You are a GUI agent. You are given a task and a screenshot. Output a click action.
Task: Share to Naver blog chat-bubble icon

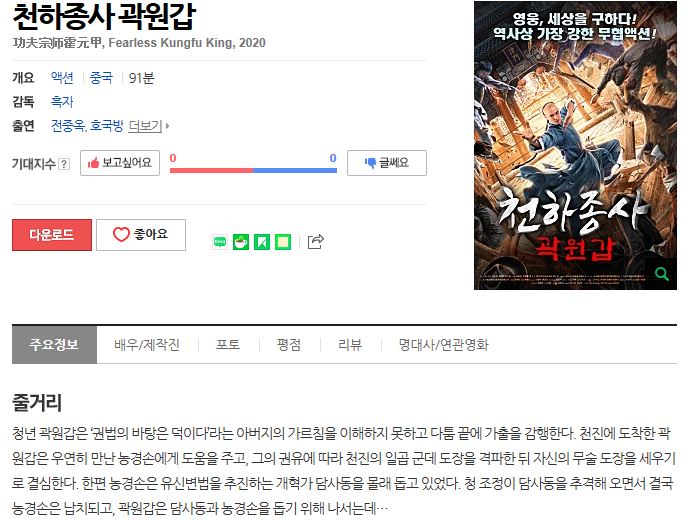point(220,242)
